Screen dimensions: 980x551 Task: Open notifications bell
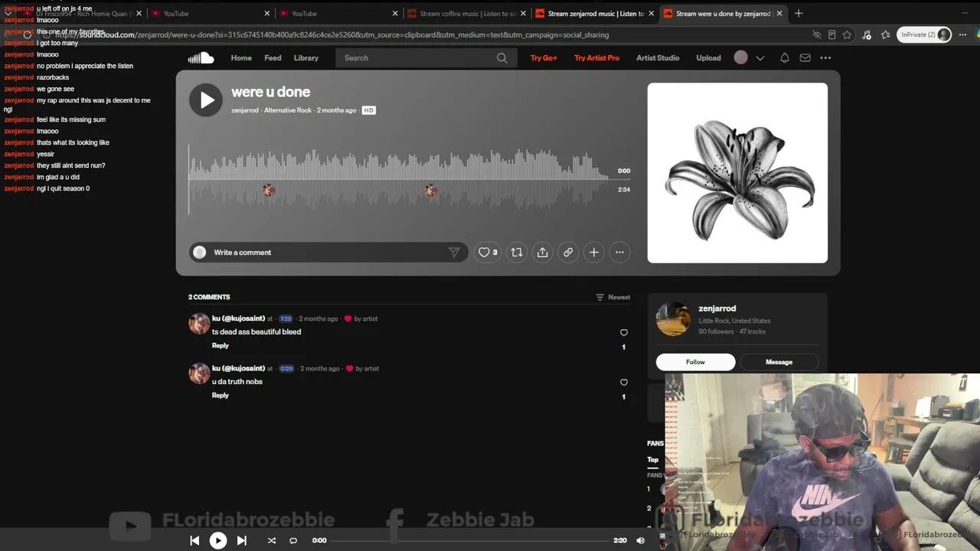(x=785, y=58)
